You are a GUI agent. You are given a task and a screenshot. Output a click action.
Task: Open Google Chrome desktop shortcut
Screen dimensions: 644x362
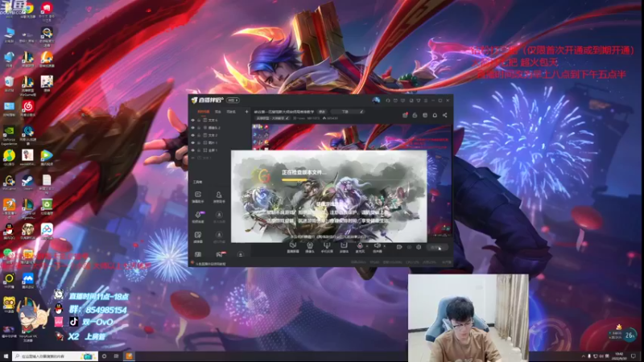28,10
